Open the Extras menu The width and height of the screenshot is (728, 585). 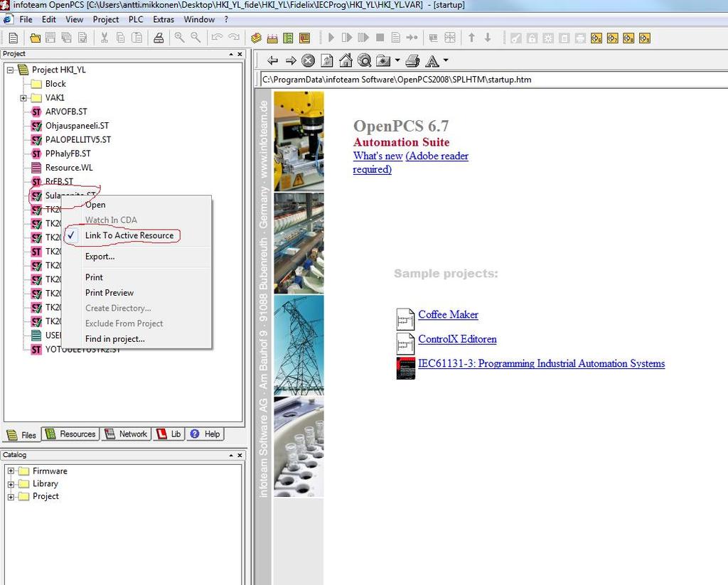click(x=164, y=19)
